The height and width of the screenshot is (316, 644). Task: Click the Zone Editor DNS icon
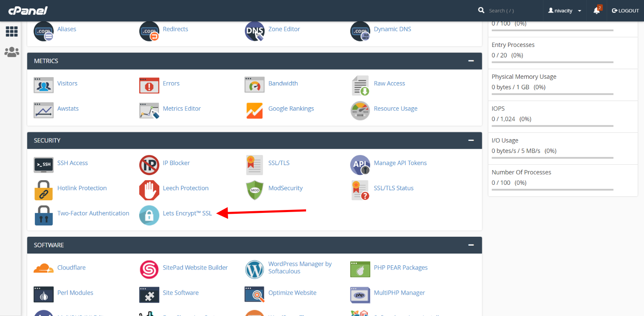pyautogui.click(x=254, y=31)
